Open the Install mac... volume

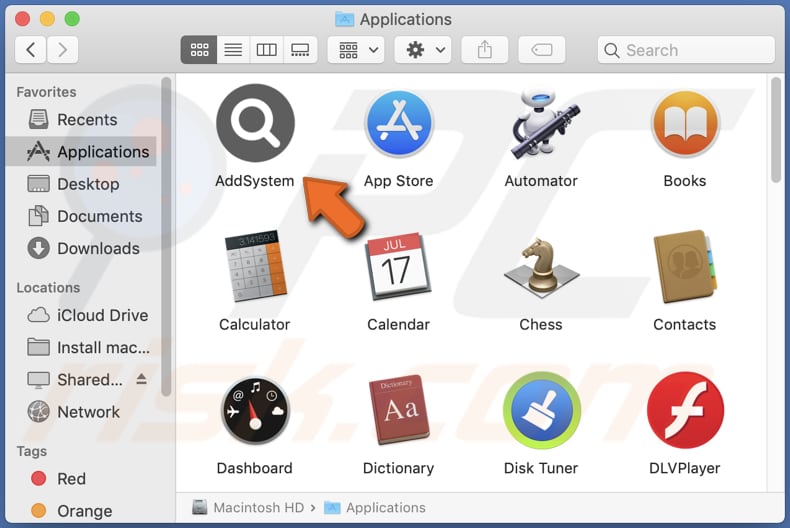coord(83,348)
